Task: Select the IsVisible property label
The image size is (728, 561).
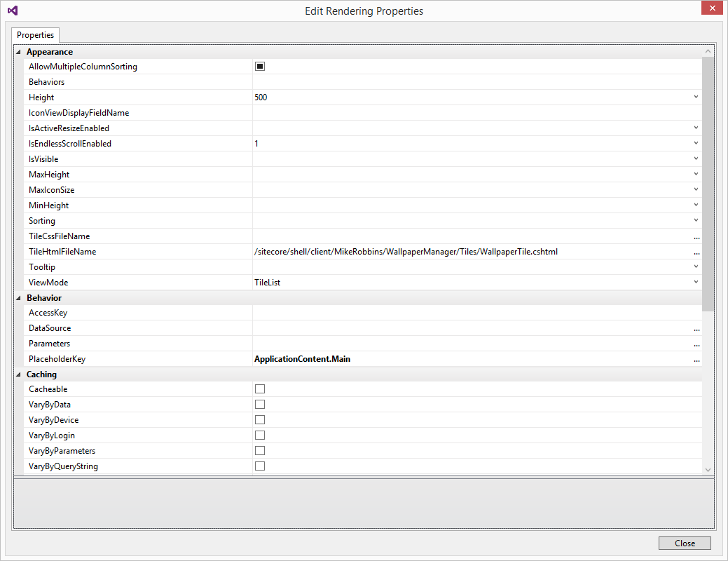Action: coord(43,159)
